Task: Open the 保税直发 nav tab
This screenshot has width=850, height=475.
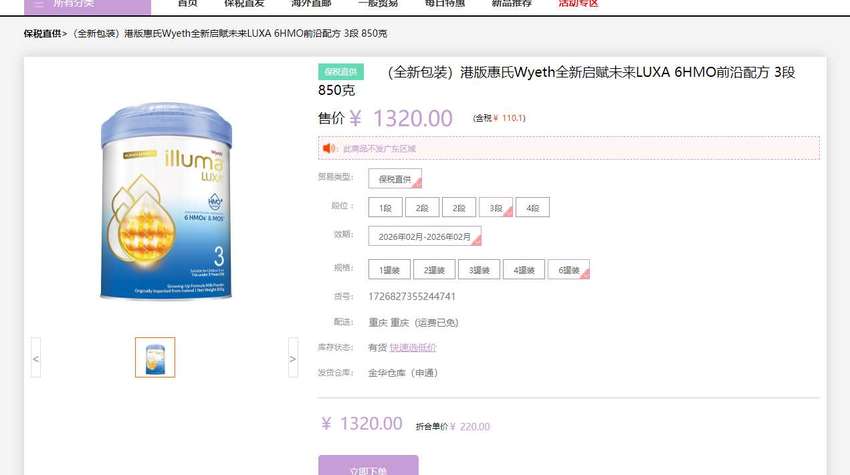Action: click(244, 3)
